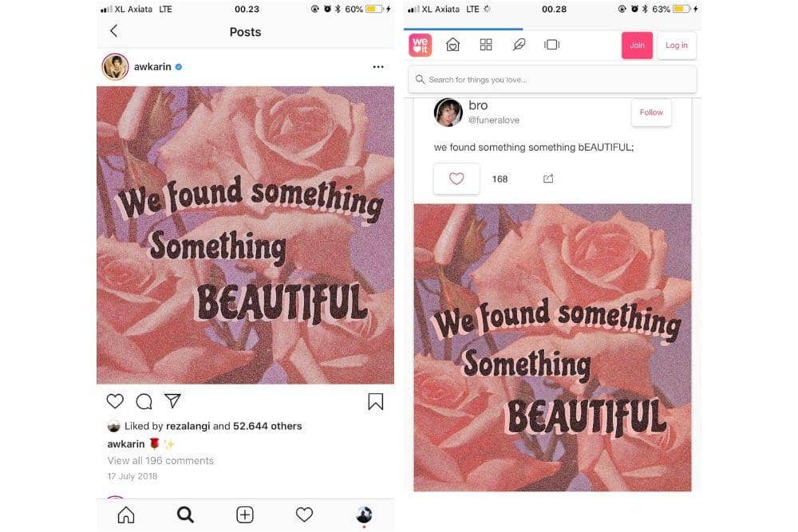Open the three-dot options menu on awkarin's post
Viewport: 798px width, 532px height.
point(377,67)
